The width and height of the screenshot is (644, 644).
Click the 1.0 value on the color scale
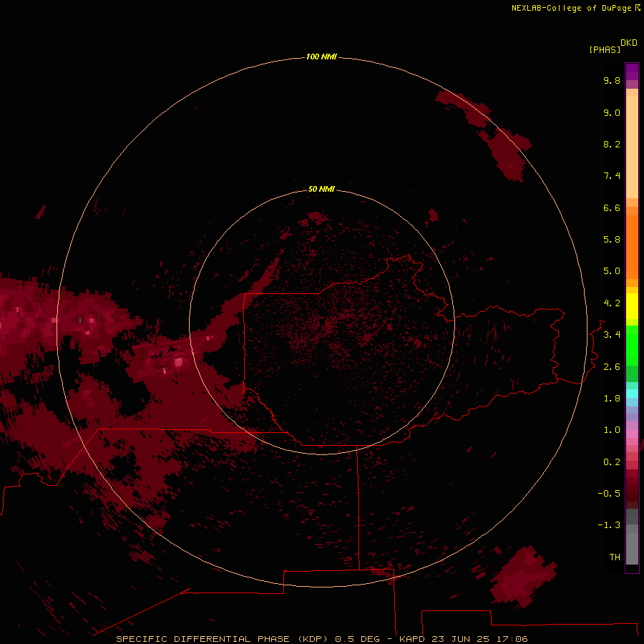coord(612,430)
